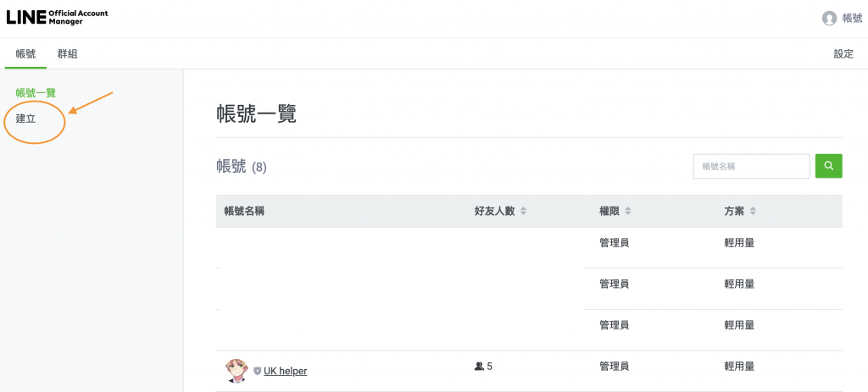Viewport: 868px width, 392px height.
Task: Click the UK helper account avatar
Action: click(236, 369)
